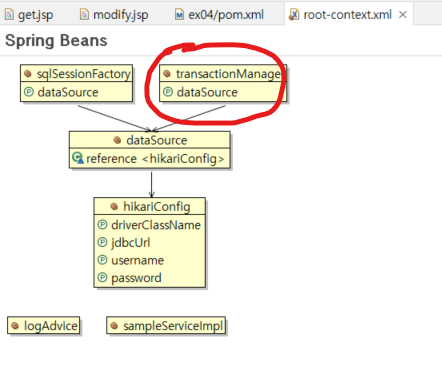Click property icon in transactionManager bean
Viewport: 442px width, 390px height.
click(x=168, y=92)
